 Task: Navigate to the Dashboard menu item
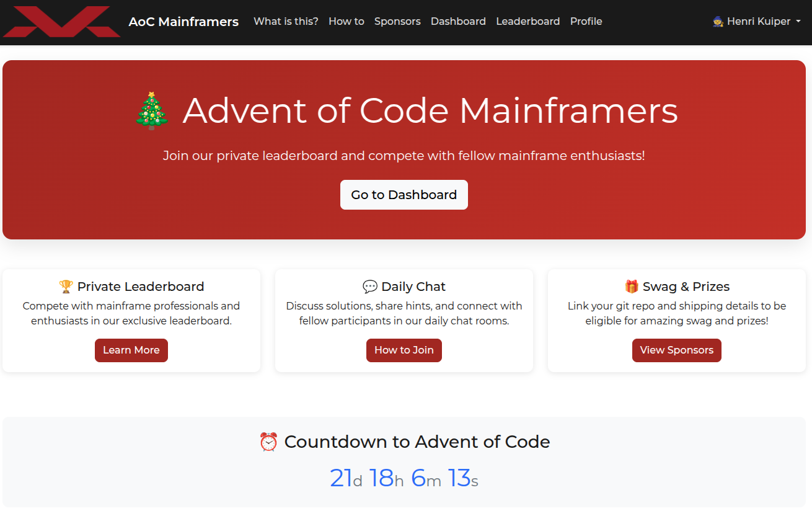click(458, 21)
